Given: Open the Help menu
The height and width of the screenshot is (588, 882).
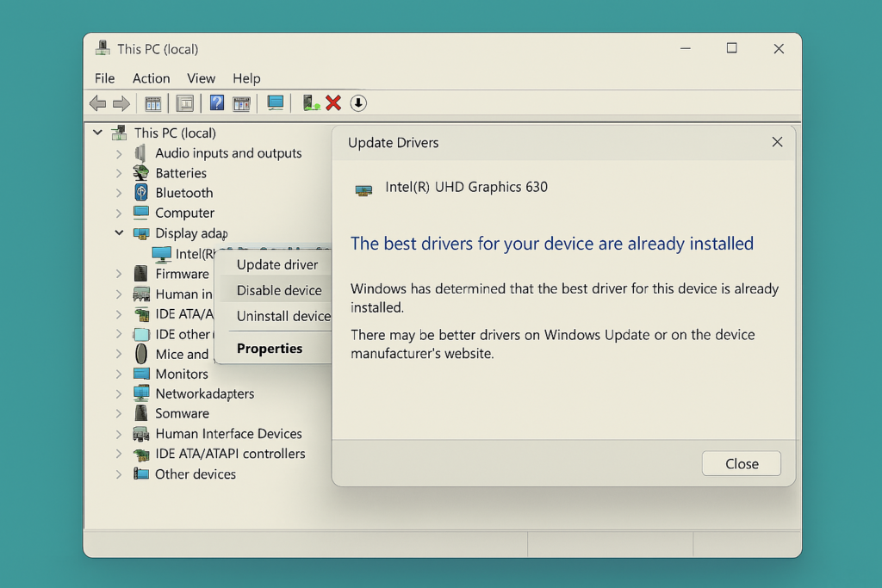Looking at the screenshot, I should [x=246, y=78].
